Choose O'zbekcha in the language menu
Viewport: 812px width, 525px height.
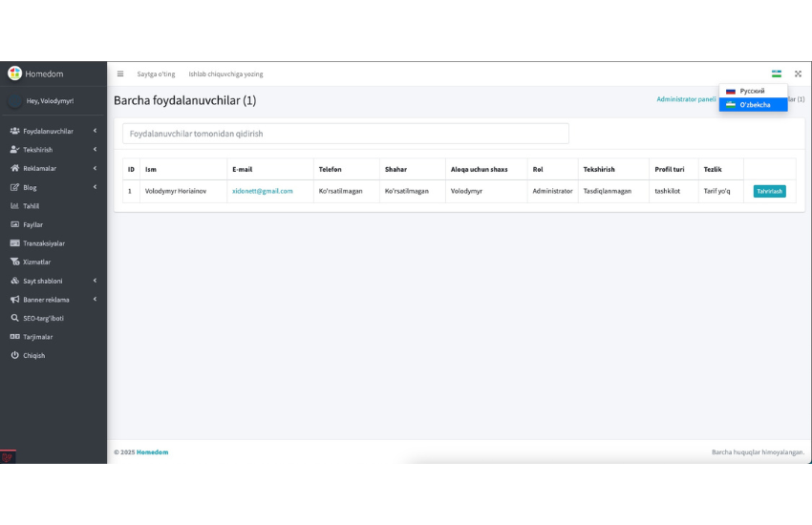click(x=754, y=105)
